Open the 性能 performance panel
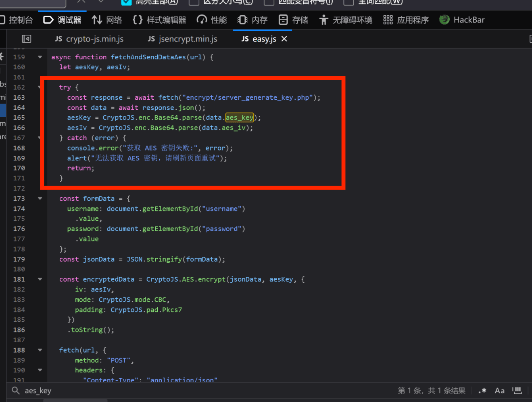 (212, 20)
